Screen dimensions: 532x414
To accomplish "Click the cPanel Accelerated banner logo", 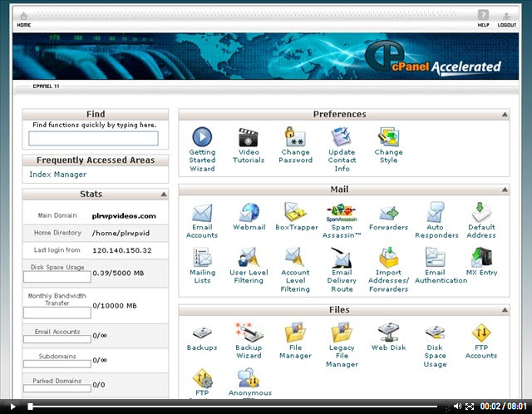I will [x=432, y=57].
